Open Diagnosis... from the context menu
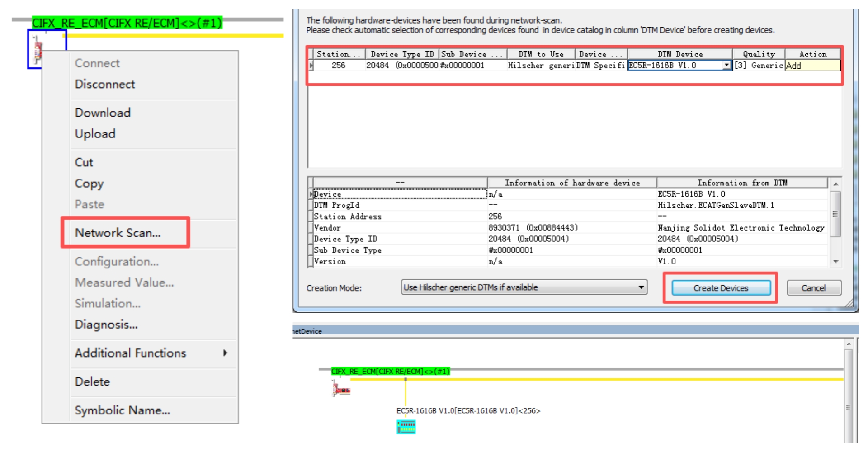The width and height of the screenshot is (868, 452). (106, 325)
